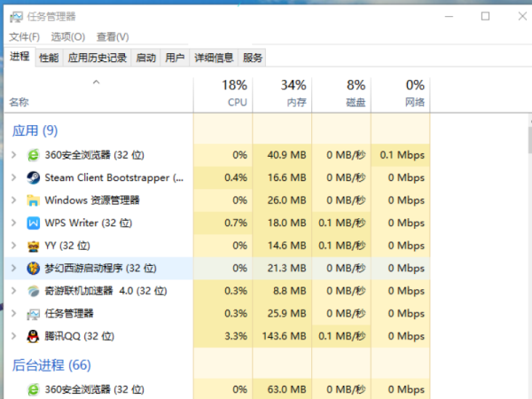Expand the 360安全浏览器 app row
The width and height of the screenshot is (532, 399).
click(x=13, y=155)
